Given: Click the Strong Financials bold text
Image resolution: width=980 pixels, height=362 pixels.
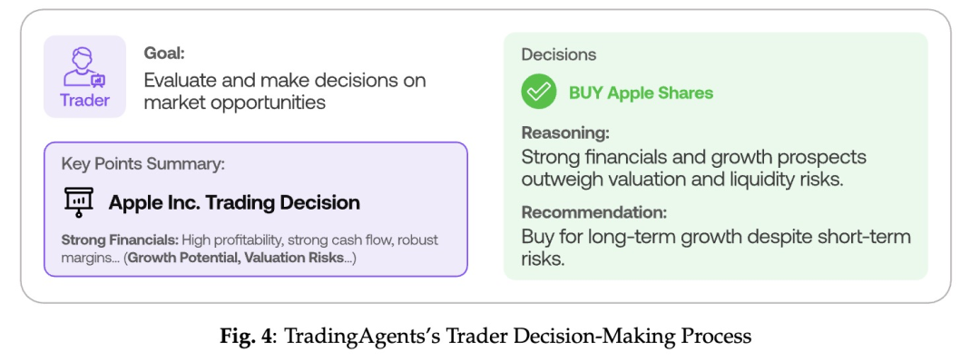Looking at the screenshot, I should [x=120, y=240].
